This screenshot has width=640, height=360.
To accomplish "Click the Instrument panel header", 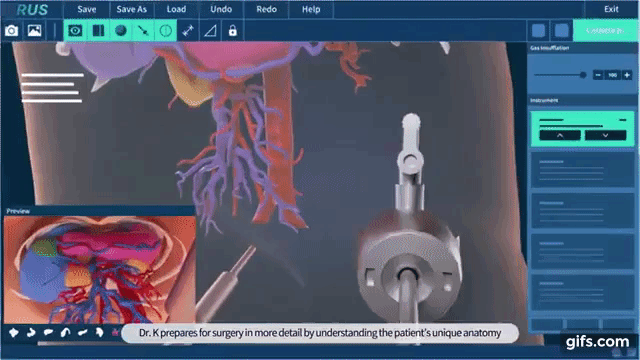I will pos(582,100).
